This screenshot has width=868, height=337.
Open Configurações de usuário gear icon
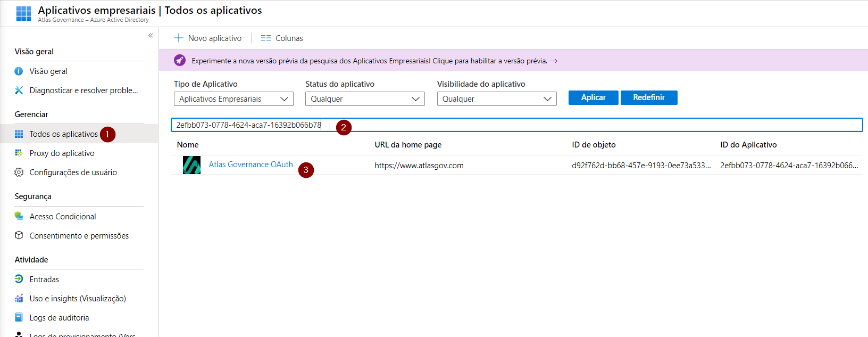pos(19,172)
